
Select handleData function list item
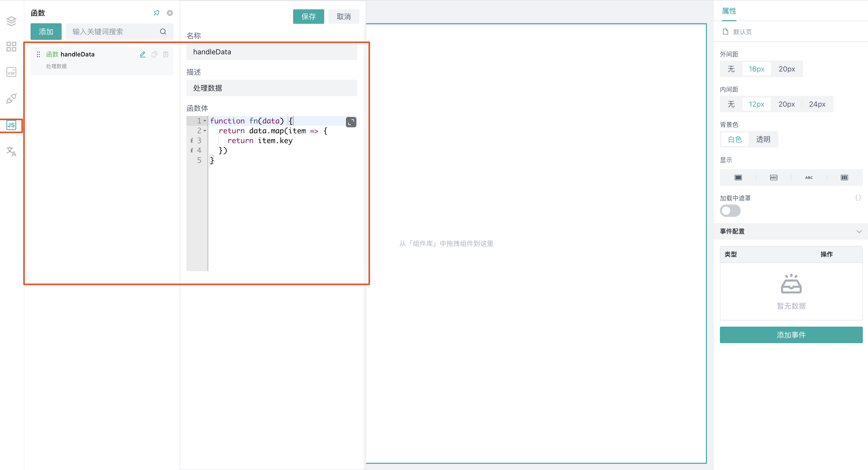tap(102, 61)
